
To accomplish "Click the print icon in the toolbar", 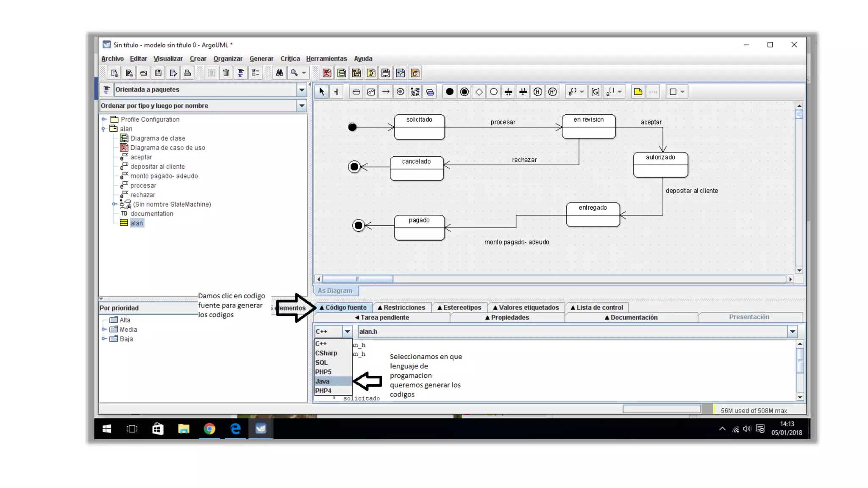I will click(x=187, y=73).
